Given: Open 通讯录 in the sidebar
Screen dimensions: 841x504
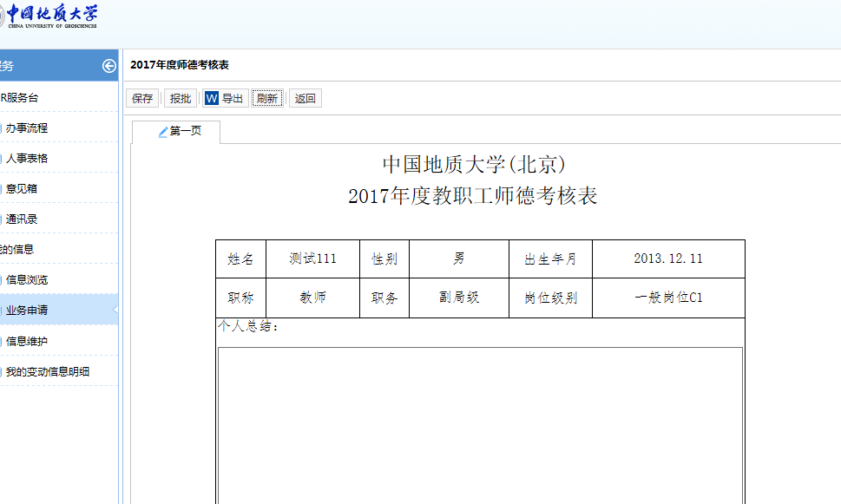Looking at the screenshot, I should tap(22, 219).
